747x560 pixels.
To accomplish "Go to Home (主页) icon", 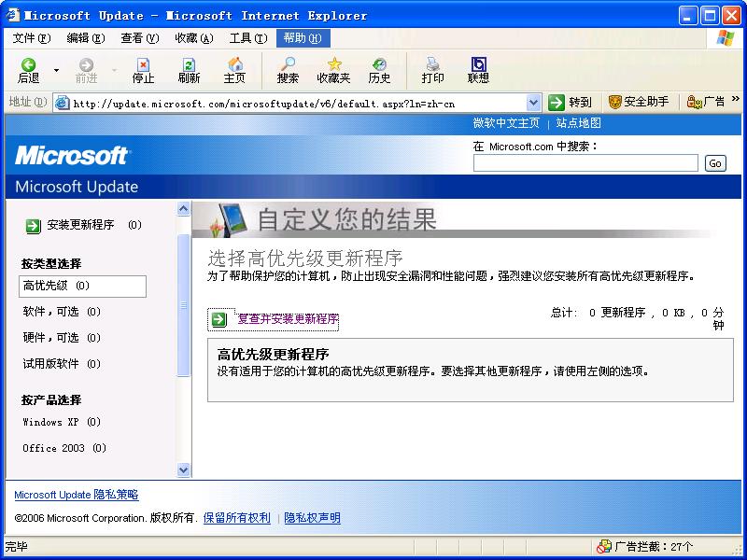I will [235, 64].
